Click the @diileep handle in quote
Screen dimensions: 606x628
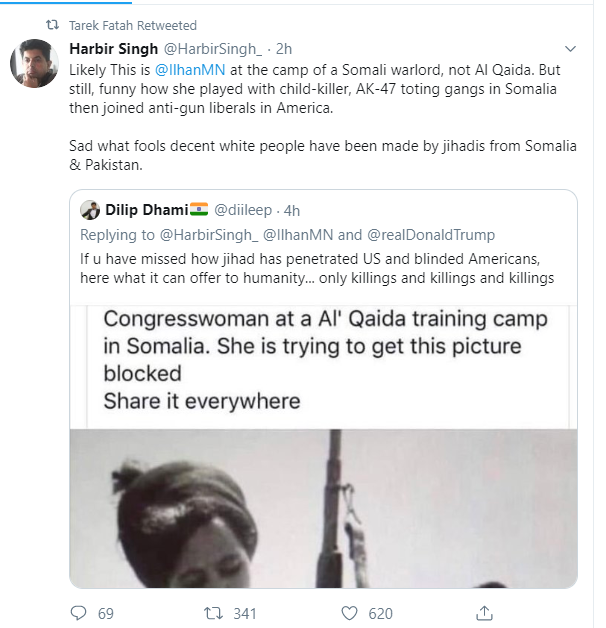(241, 210)
